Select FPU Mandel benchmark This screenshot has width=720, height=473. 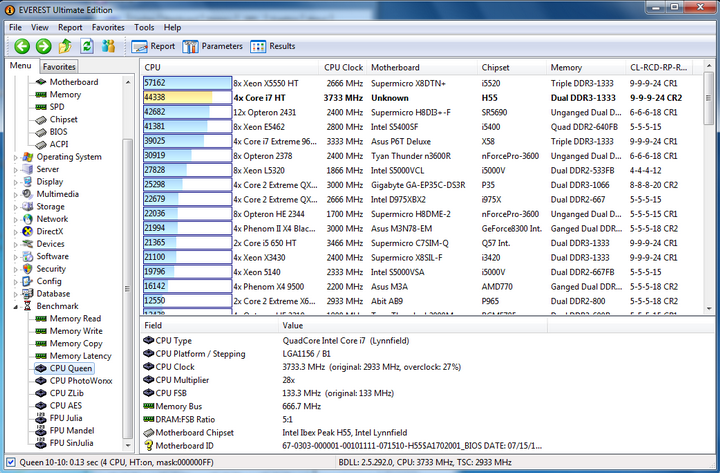[x=72, y=430]
